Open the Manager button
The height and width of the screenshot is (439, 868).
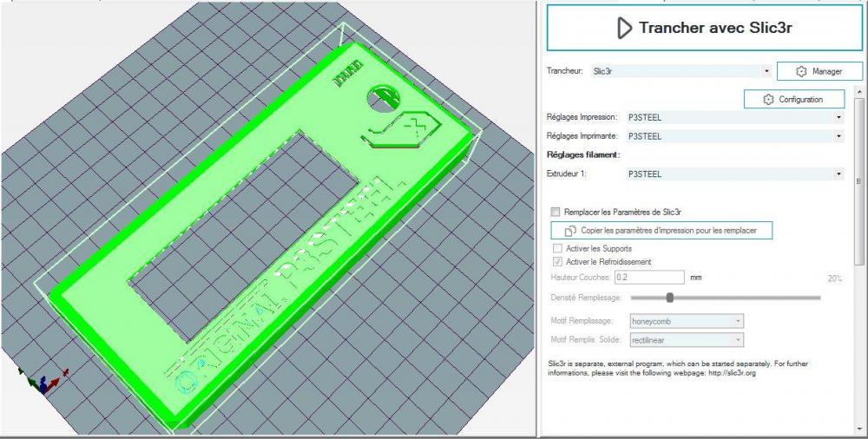click(x=820, y=71)
